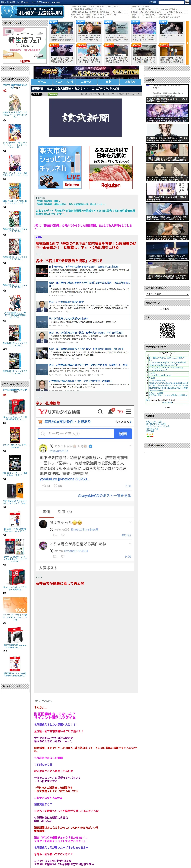Click https://matome-plus.com/game.html ranking link
191x868 pixels.
[x=167, y=362]
